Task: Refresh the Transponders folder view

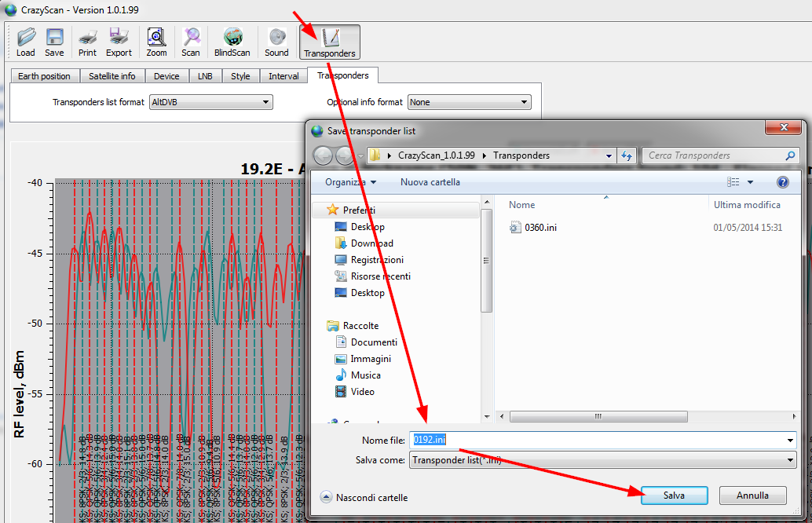Action: 627,155
